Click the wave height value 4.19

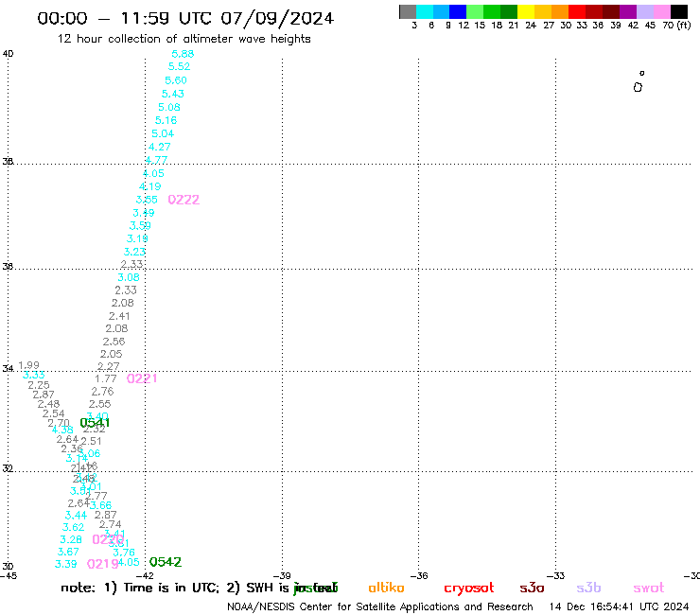[x=150, y=186]
